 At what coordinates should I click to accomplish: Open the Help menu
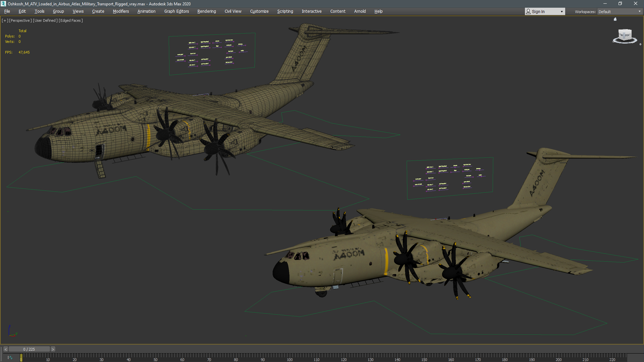click(378, 11)
